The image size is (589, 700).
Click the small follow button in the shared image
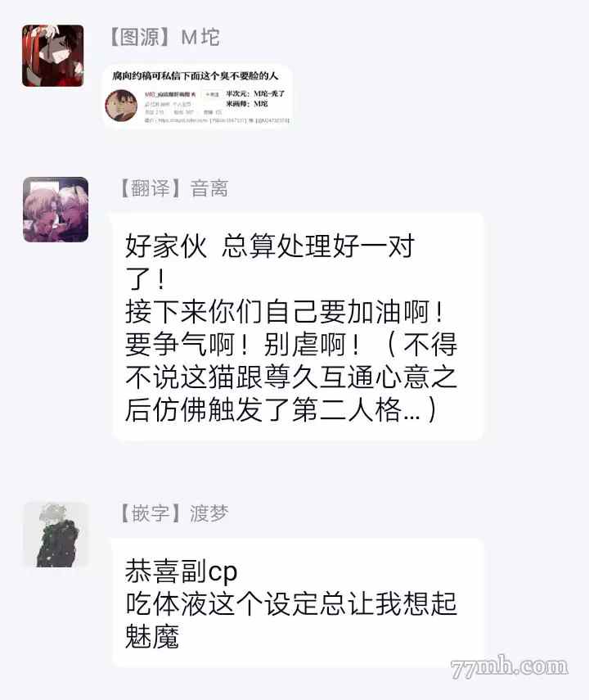click(x=212, y=94)
